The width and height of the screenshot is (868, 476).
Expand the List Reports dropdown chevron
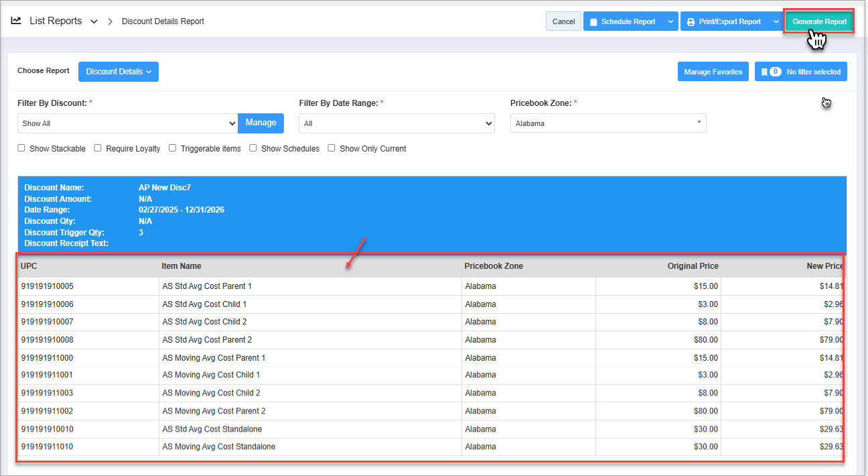tap(94, 21)
